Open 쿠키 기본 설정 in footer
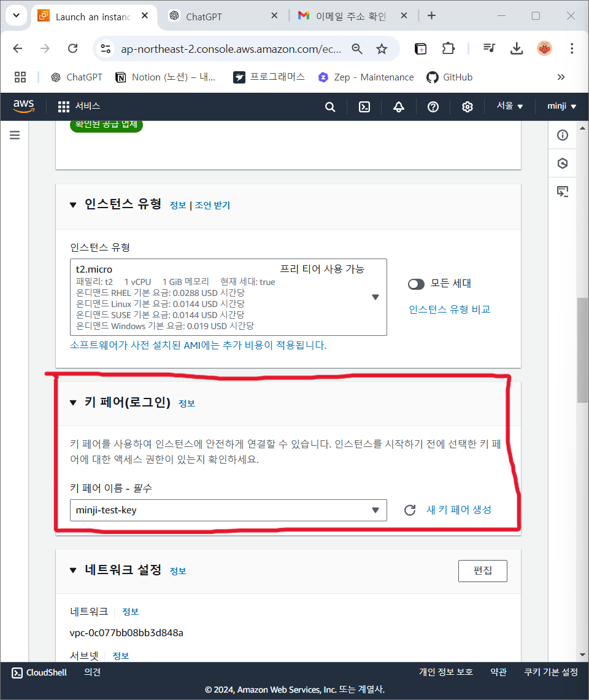Image resolution: width=589 pixels, height=700 pixels. click(550, 672)
